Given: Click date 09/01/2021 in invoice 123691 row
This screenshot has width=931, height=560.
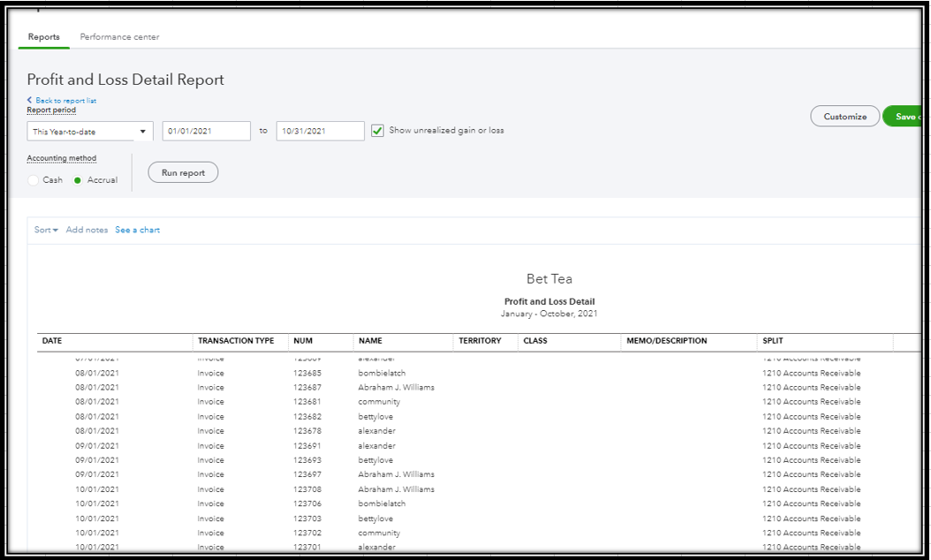Looking at the screenshot, I should click(97, 446).
